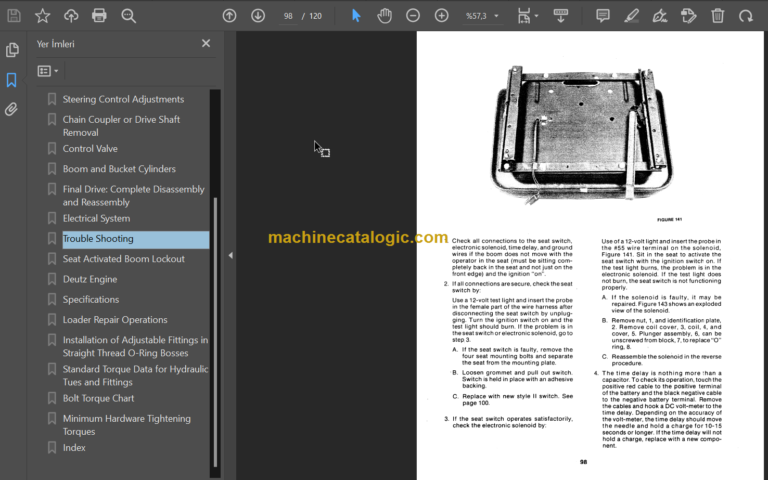
Task: Open the attachments paperclip panel
Action: click(12, 110)
